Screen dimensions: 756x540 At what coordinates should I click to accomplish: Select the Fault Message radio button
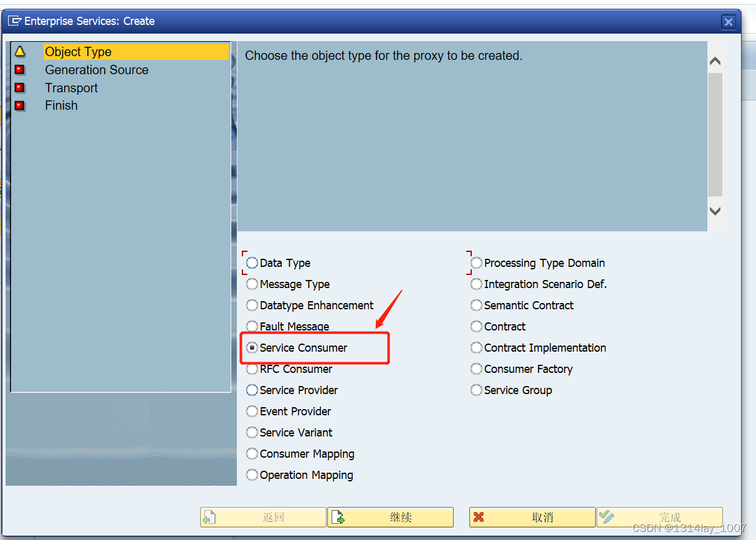pyautogui.click(x=252, y=327)
